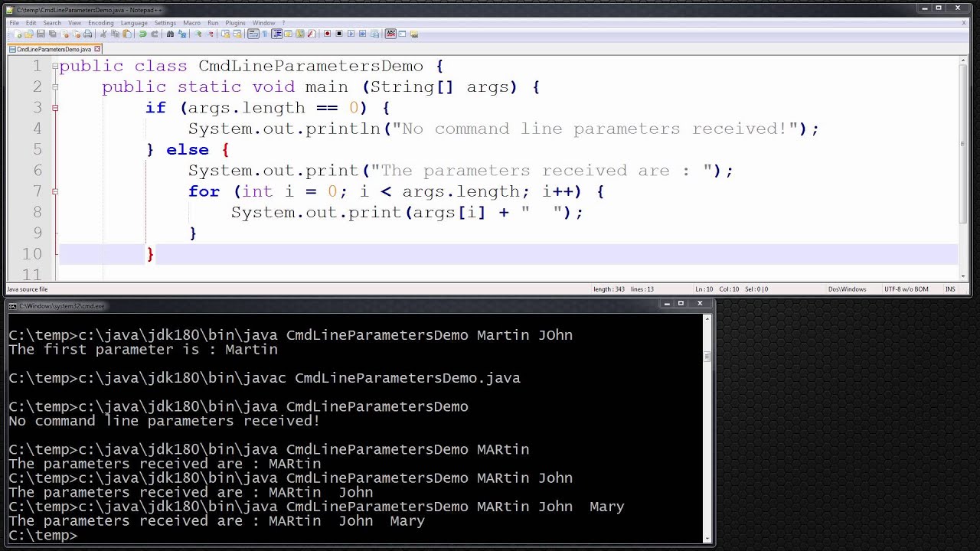
Task: Click the User Defined Language icon
Action: pos(288,34)
